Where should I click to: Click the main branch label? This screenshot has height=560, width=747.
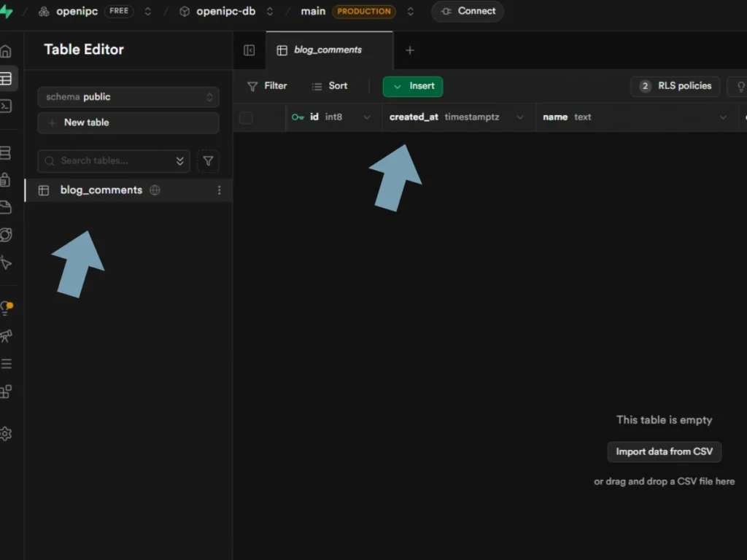tap(313, 12)
